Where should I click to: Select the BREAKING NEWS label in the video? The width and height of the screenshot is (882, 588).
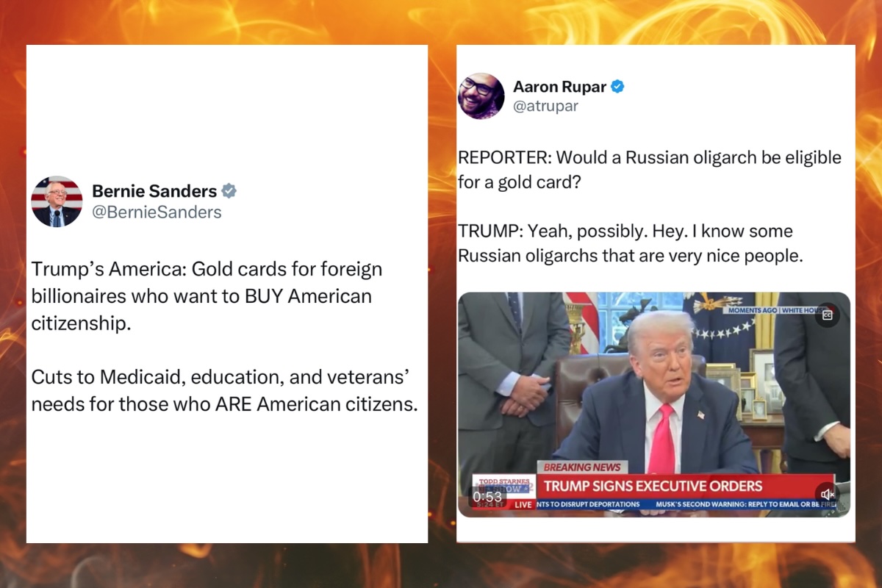click(x=582, y=467)
